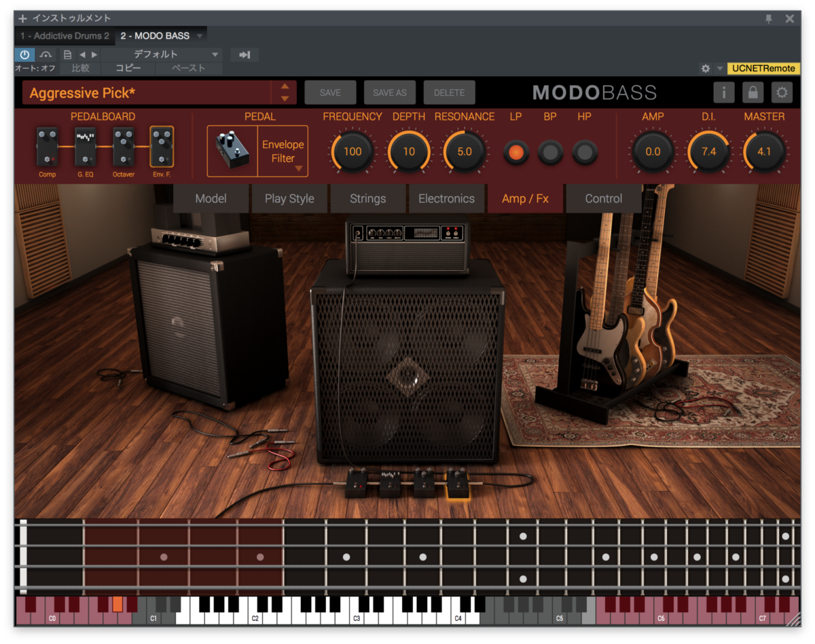815x644 pixels.
Task: Click the DELETE preset button
Action: pos(450,92)
